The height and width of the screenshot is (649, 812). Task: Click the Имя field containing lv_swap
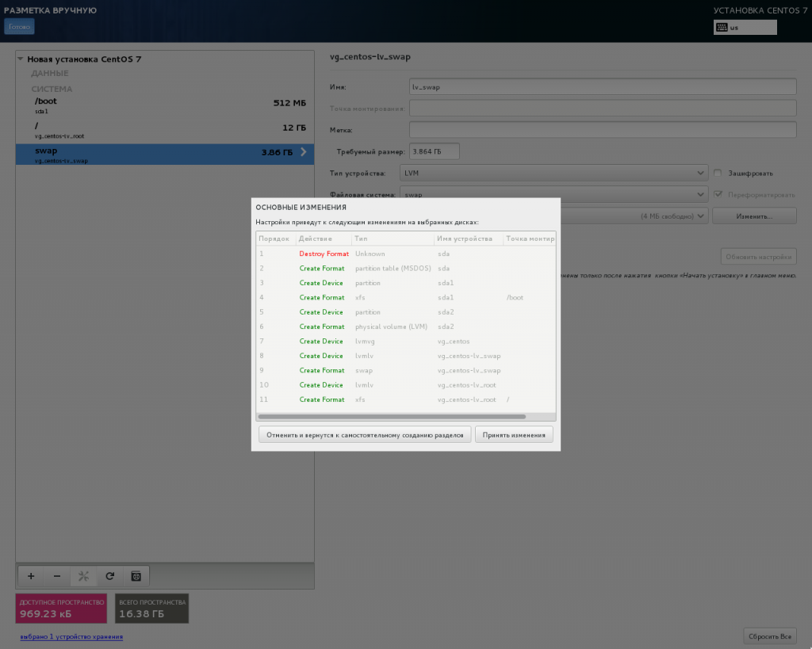tap(603, 86)
